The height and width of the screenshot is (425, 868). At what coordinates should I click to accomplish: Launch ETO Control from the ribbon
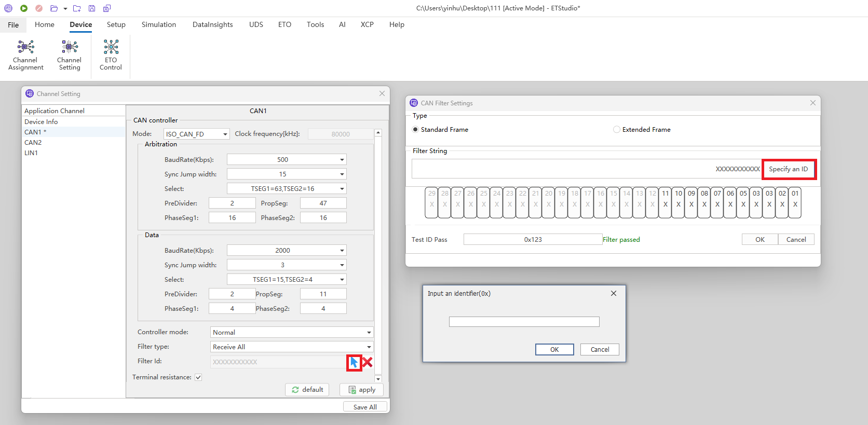tap(111, 55)
